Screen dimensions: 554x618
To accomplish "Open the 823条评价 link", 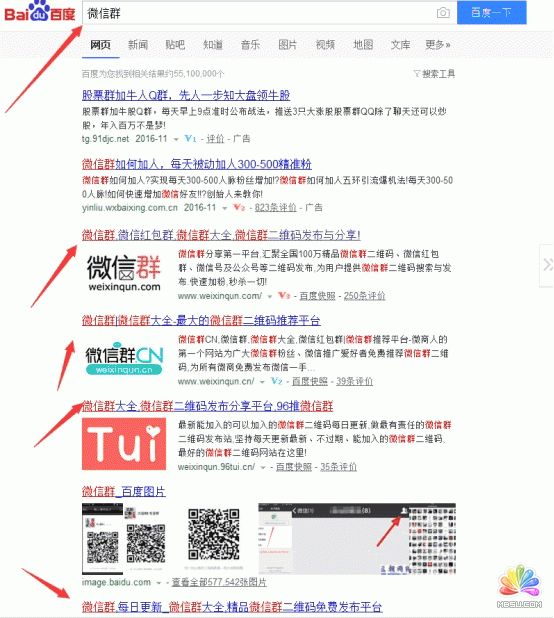I will click(x=275, y=208).
